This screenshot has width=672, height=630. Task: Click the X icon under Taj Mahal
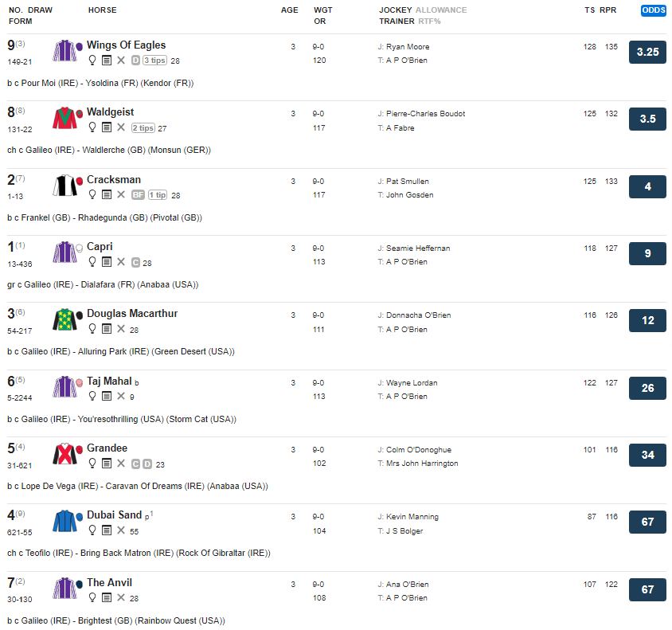[121, 397]
